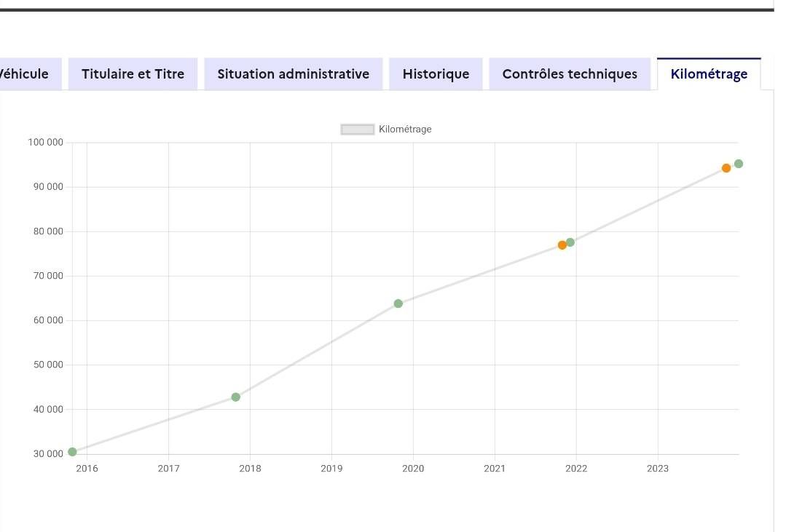The image size is (786, 532).
Task: Click the orange data point near 95 000
Action: coord(726,168)
